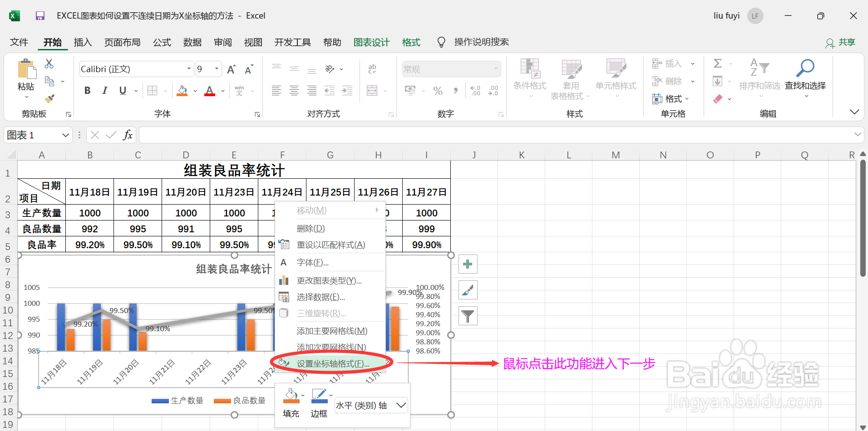Image resolution: width=868 pixels, height=431 pixels.
Task: Click the liu fuyi account button
Action: pos(738,16)
